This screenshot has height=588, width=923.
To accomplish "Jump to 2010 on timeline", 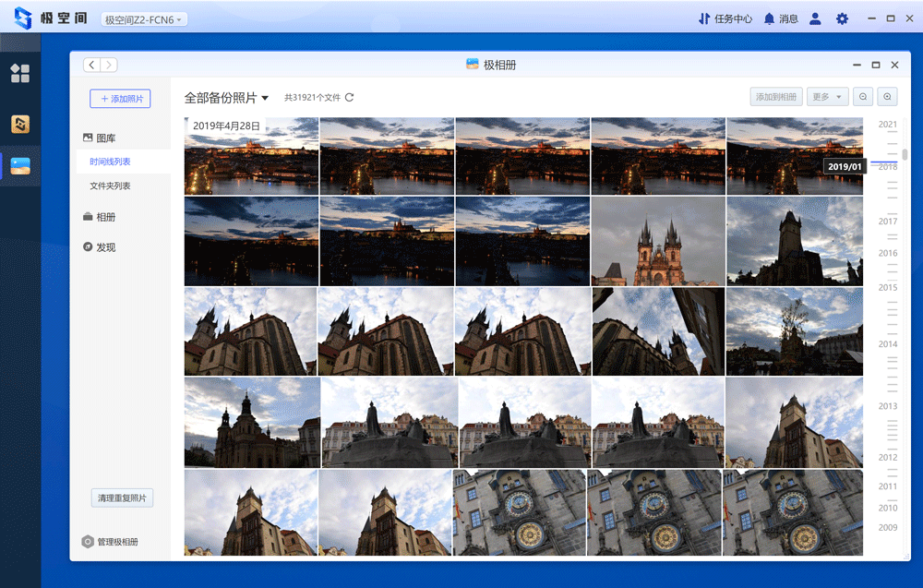I will click(x=888, y=508).
